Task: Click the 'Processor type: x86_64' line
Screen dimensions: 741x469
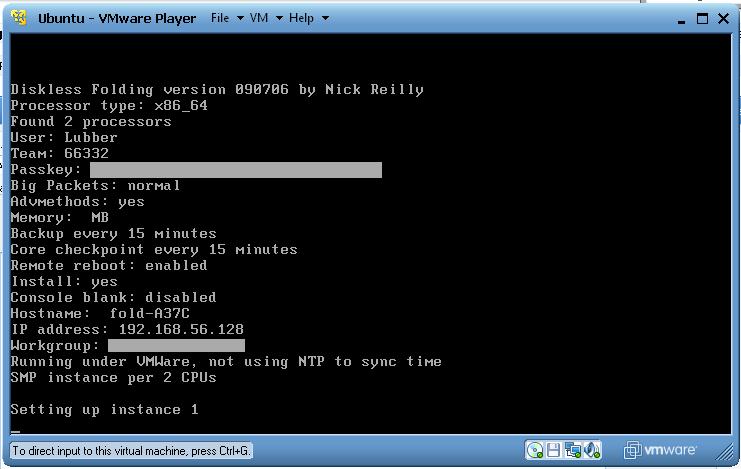Action: 109,105
